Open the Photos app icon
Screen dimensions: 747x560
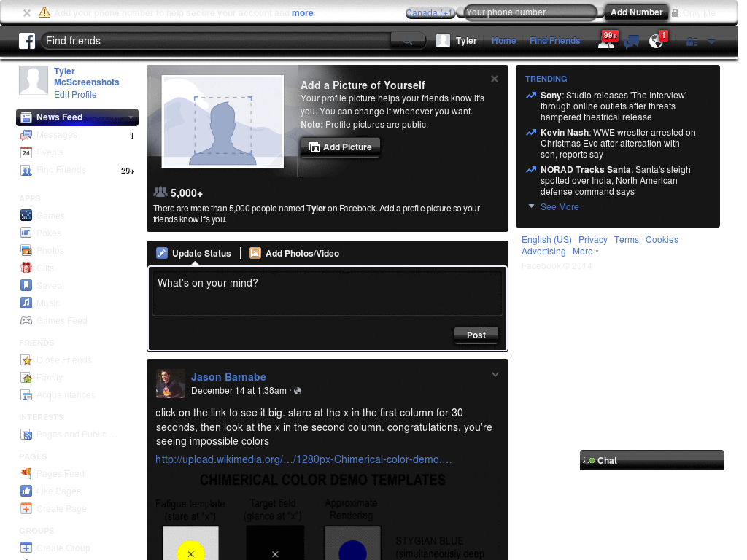pyautogui.click(x=26, y=251)
